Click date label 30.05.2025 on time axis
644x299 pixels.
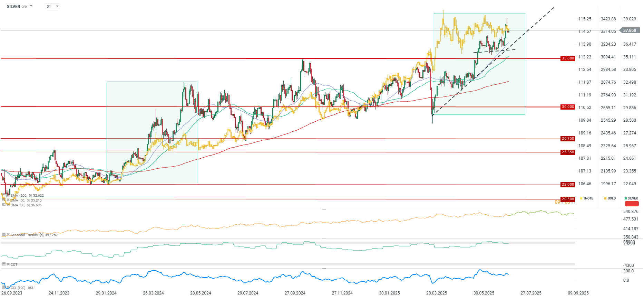click(x=484, y=293)
